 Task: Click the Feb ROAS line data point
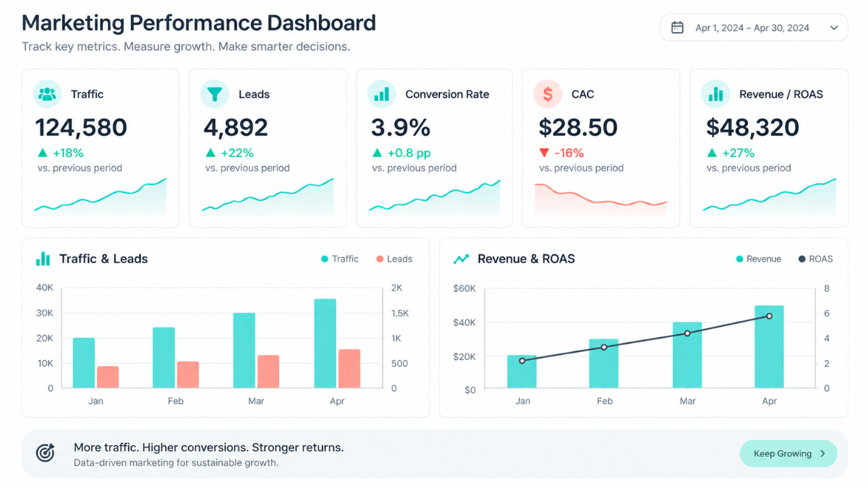604,347
